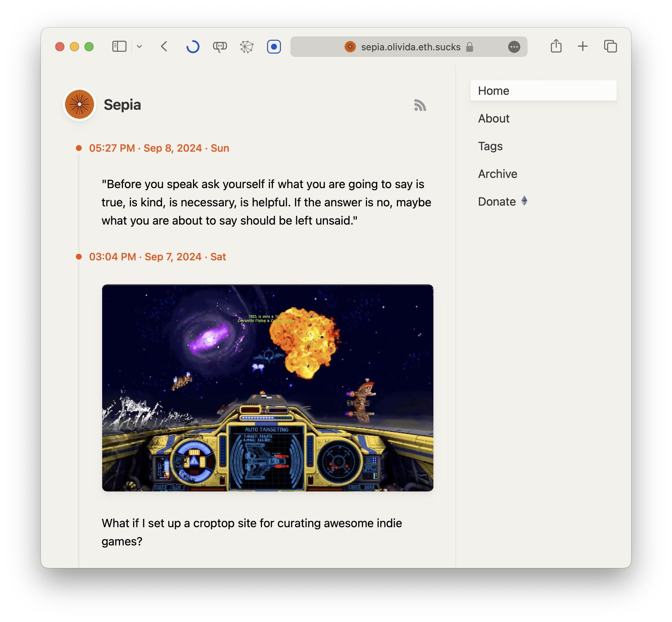Toggle the blue record extension button
672x622 pixels.
click(274, 47)
